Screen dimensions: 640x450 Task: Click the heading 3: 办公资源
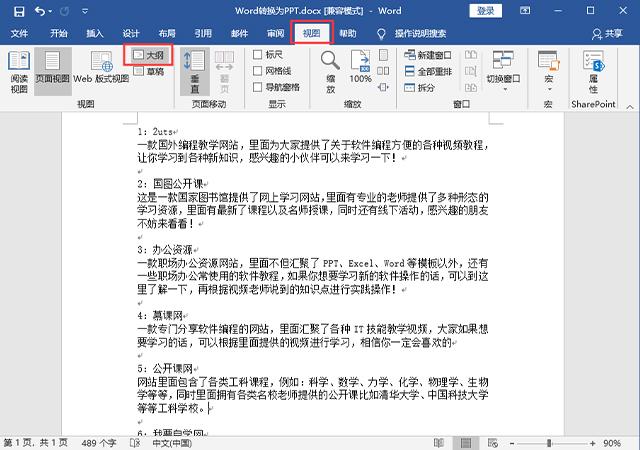tap(165, 250)
